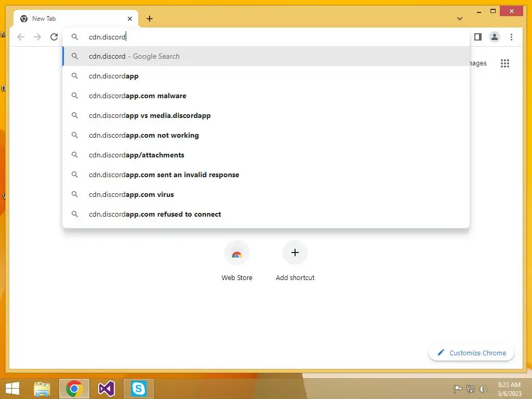
Task: Choose 'cdn.discord - Google Search' suggestion
Action: tap(266, 56)
